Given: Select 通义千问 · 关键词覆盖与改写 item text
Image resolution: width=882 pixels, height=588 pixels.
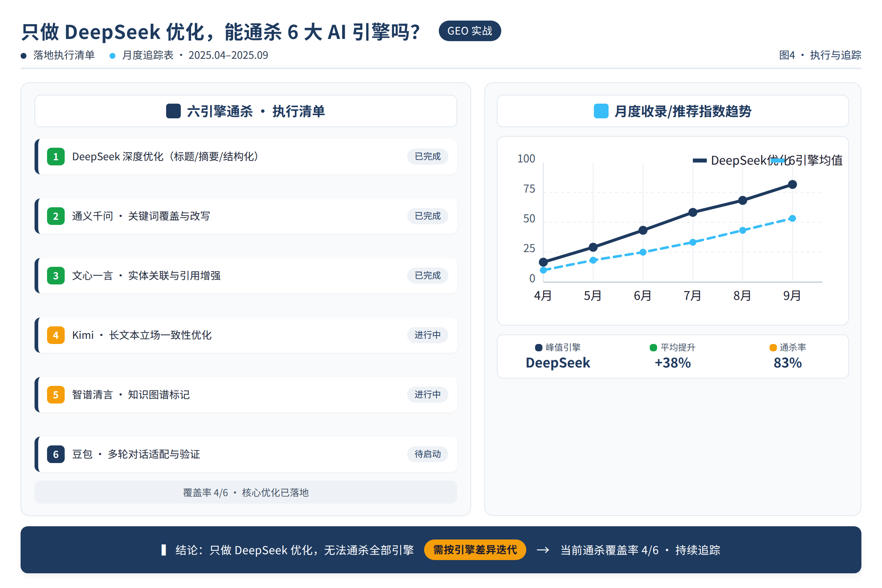Looking at the screenshot, I should [x=141, y=216].
